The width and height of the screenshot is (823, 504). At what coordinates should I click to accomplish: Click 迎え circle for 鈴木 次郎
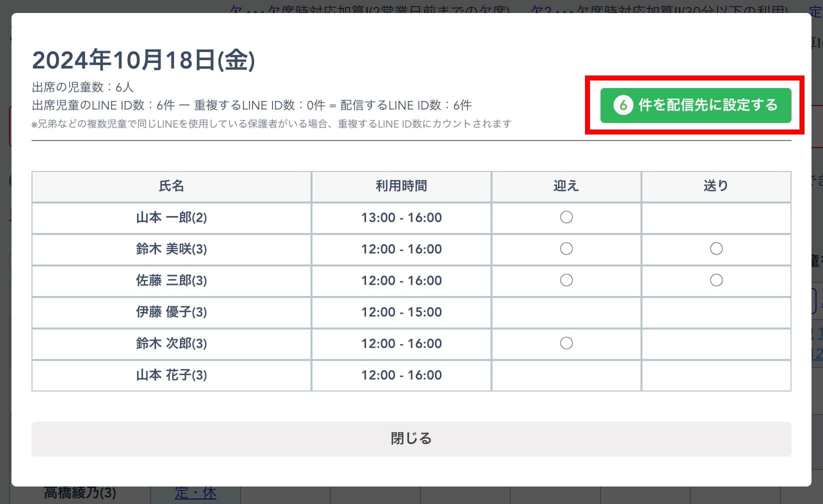click(x=566, y=343)
